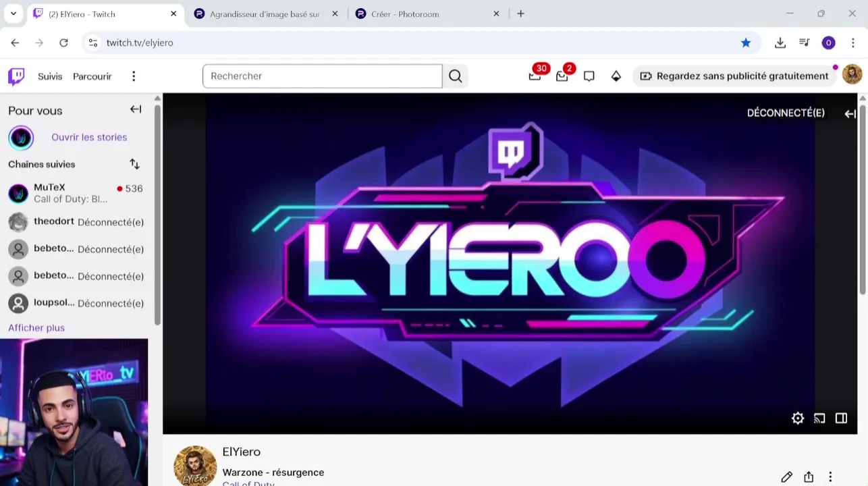Open the stories circle avatar
The image size is (868, 486).
click(21, 138)
